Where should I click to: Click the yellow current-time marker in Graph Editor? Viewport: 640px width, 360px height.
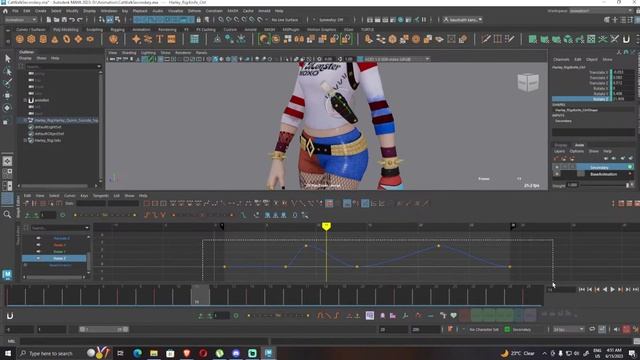pyautogui.click(x=326, y=226)
